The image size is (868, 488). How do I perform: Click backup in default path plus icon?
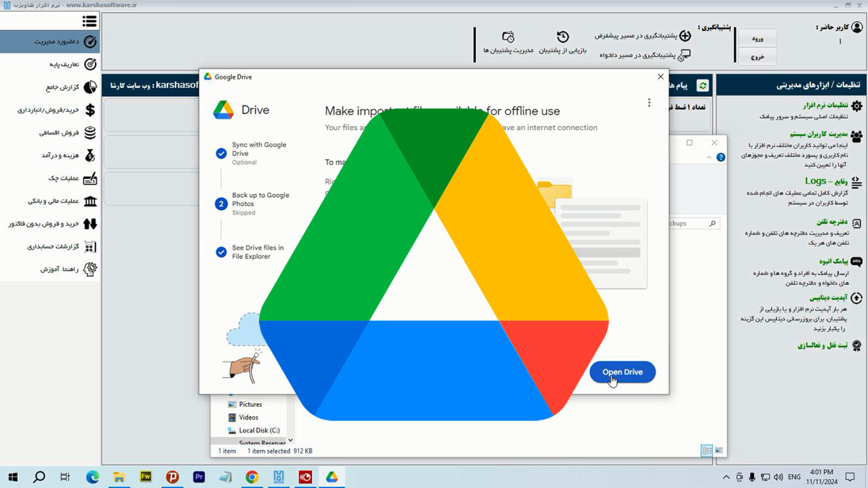click(x=685, y=35)
